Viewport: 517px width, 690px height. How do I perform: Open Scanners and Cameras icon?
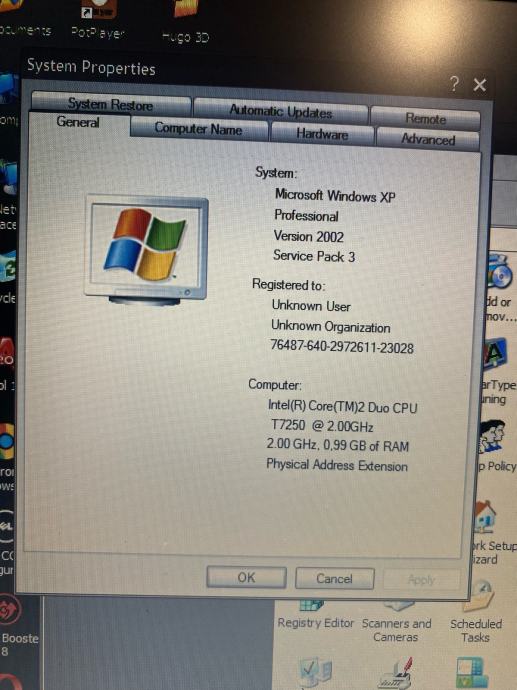396,623
